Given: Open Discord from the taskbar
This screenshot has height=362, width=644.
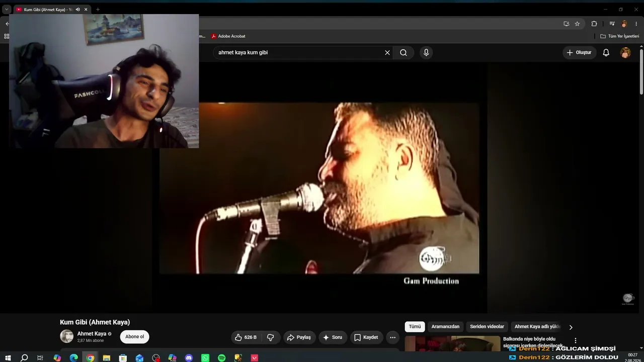Looking at the screenshot, I should tap(189, 358).
